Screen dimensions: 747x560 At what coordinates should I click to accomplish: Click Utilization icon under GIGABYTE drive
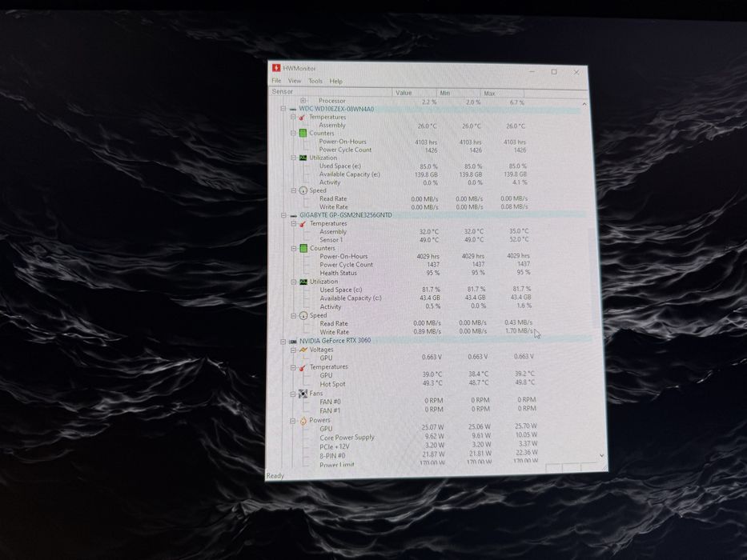tap(303, 282)
